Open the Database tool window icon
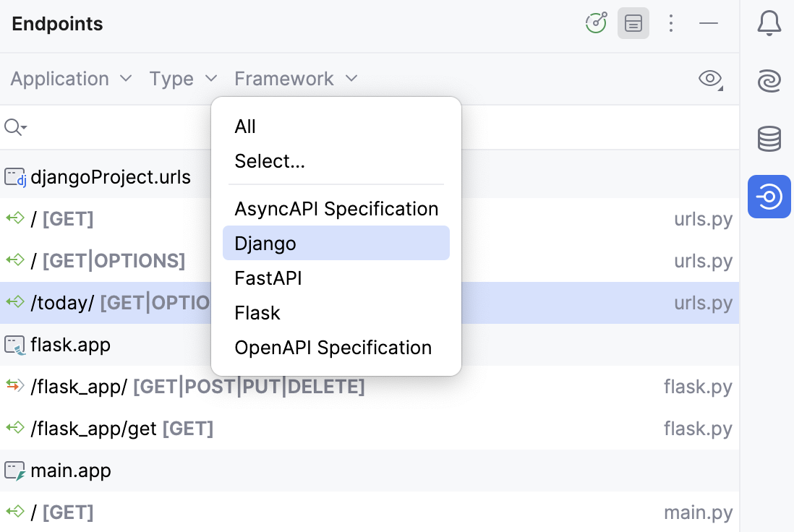Image resolution: width=794 pixels, height=532 pixels. tap(769, 139)
